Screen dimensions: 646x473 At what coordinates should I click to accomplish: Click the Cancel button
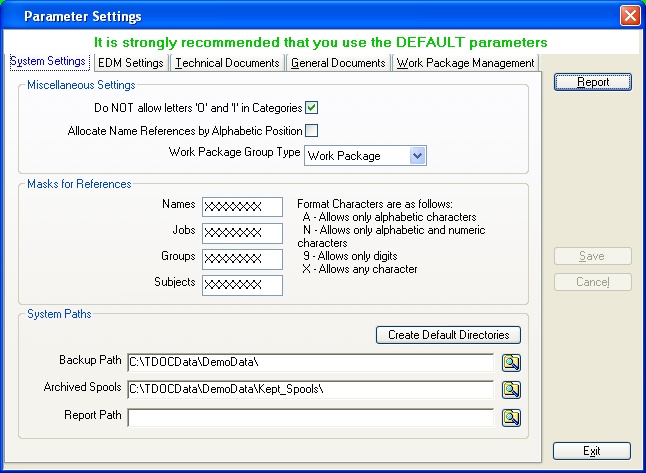click(592, 282)
